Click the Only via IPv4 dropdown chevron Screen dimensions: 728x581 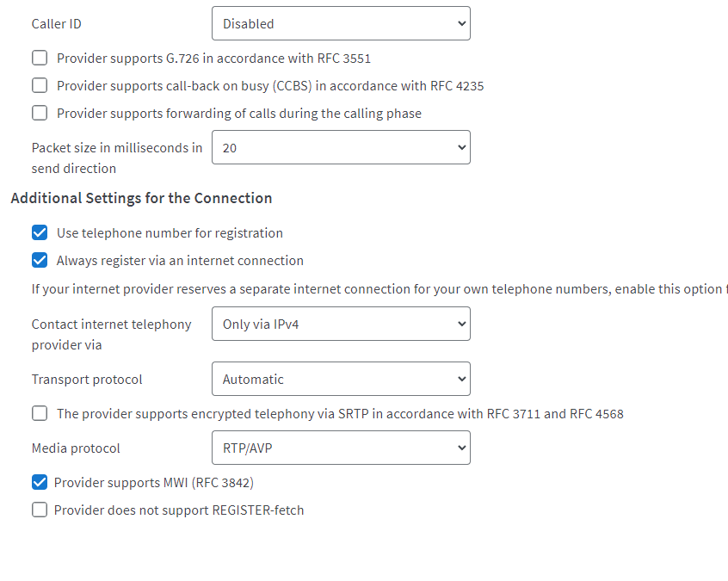click(x=461, y=324)
